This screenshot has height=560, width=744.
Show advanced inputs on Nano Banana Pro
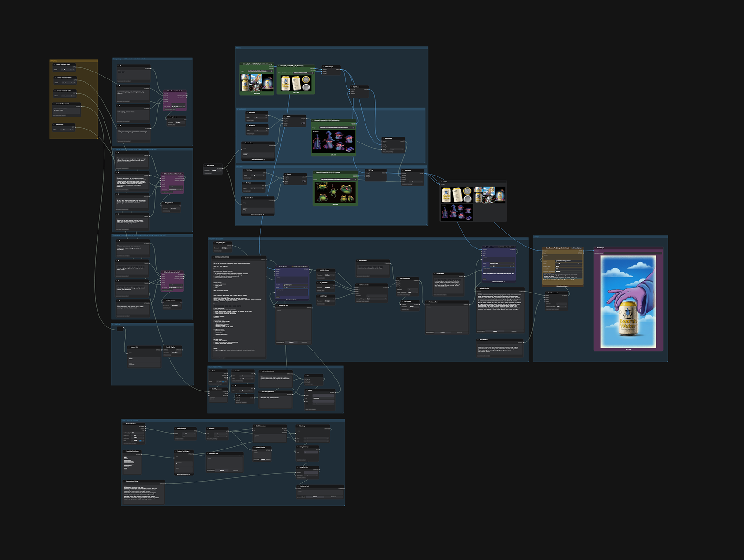562,286
